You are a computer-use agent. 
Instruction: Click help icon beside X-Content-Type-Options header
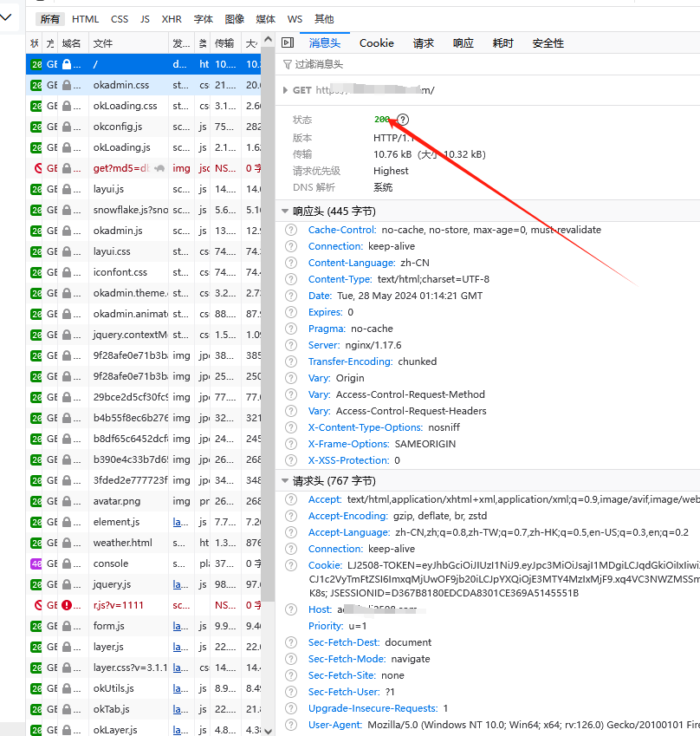291,427
